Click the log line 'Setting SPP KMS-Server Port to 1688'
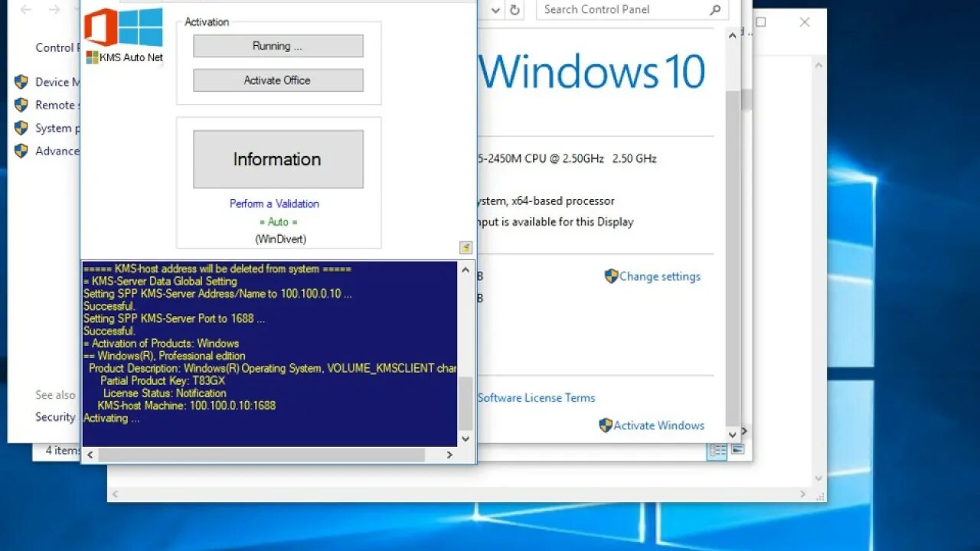 pyautogui.click(x=174, y=318)
